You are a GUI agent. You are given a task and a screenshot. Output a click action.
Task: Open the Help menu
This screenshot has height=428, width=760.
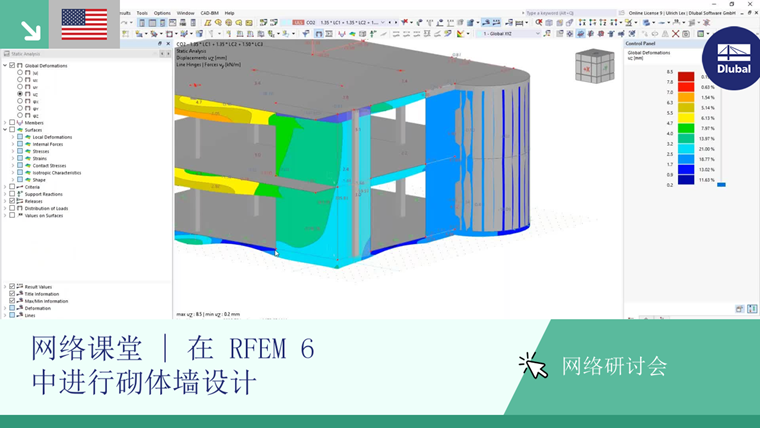click(x=229, y=13)
